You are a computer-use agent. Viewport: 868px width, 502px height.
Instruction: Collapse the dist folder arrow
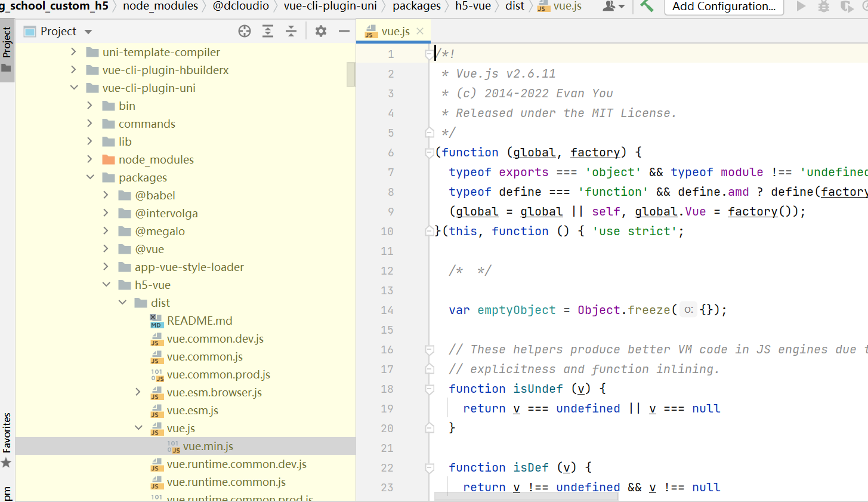pyautogui.click(x=122, y=303)
